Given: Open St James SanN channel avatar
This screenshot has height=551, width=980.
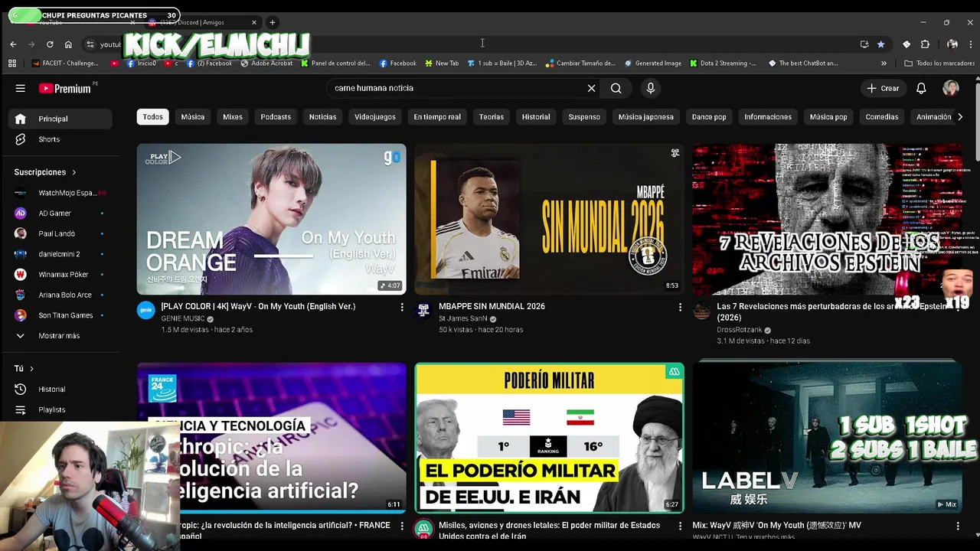Looking at the screenshot, I should (x=423, y=310).
